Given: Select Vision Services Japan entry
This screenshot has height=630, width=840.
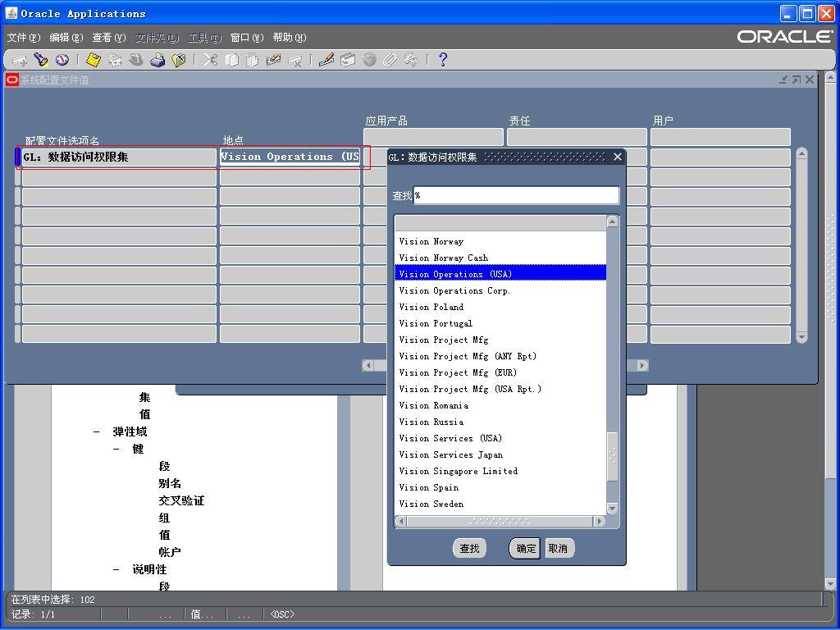Looking at the screenshot, I should (x=500, y=454).
